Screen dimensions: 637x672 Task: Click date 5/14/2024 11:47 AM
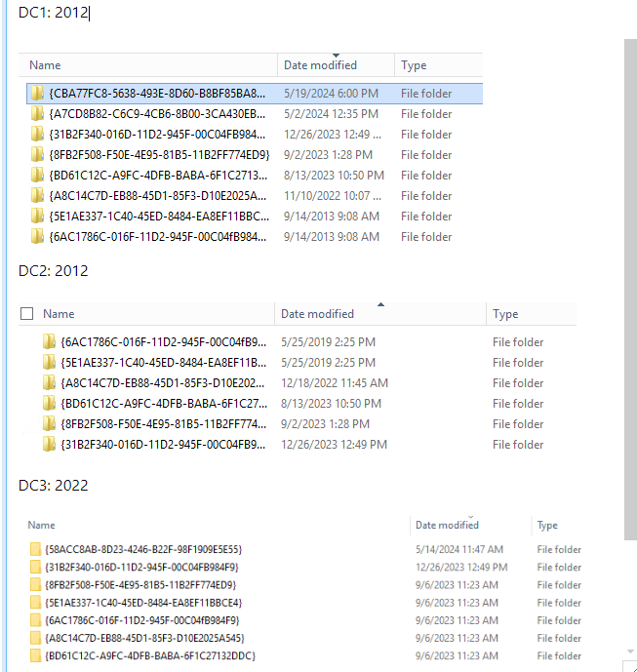(x=459, y=549)
